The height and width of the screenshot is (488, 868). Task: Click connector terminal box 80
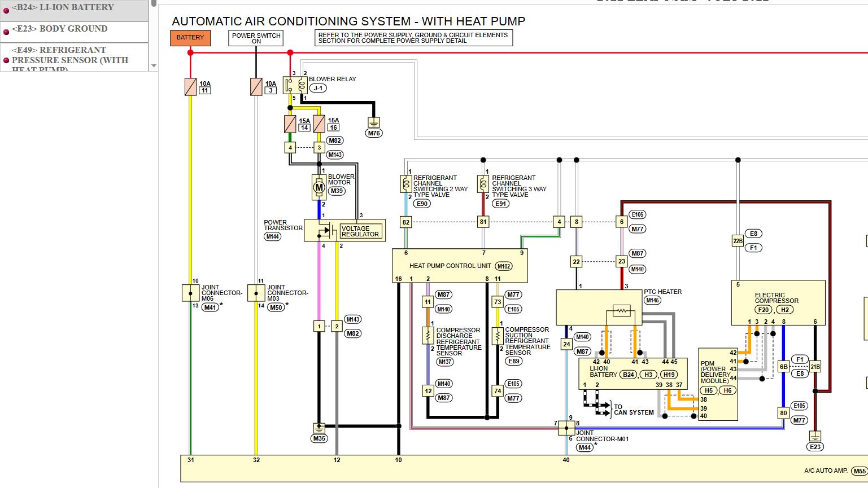click(783, 413)
